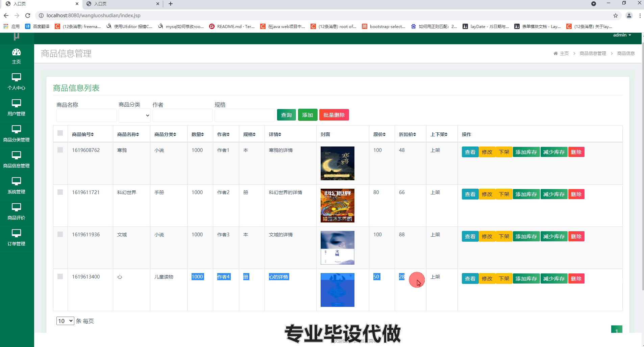This screenshot has width=644, height=347.
Task: Sort table by 商品编号 column
Action: tap(83, 134)
